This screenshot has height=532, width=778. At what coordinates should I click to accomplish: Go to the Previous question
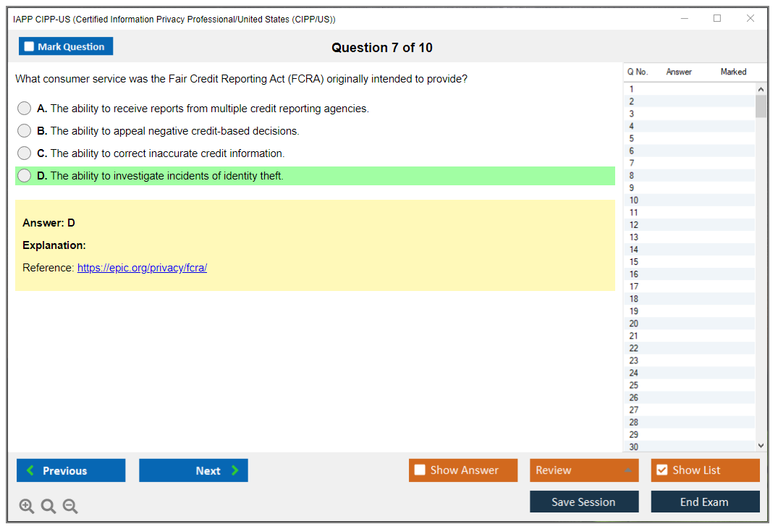click(71, 470)
